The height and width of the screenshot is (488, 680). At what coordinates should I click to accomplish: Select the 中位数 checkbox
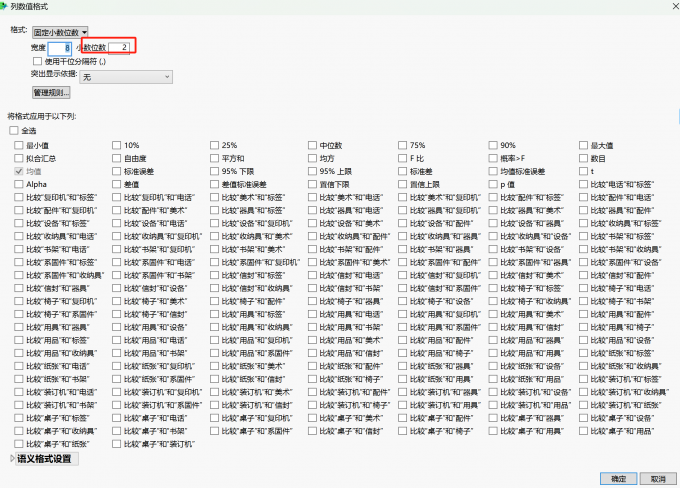311,145
